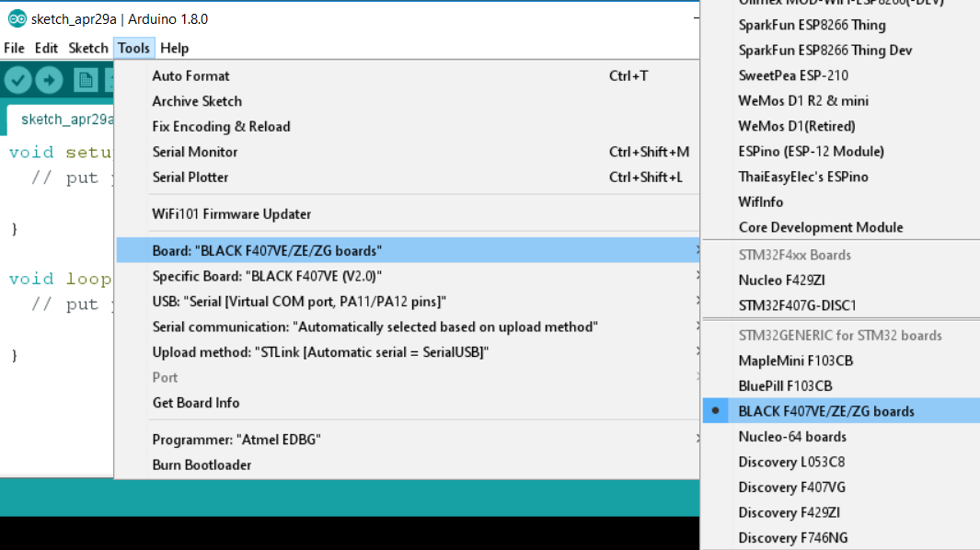The width and height of the screenshot is (980, 550).
Task: Select Discovery F407VG board
Action: tap(841, 487)
